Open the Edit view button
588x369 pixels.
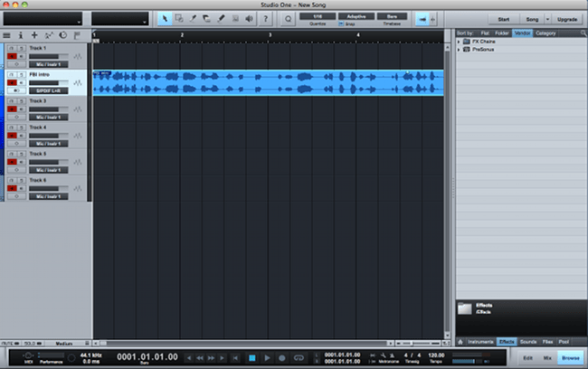pyautogui.click(x=527, y=358)
